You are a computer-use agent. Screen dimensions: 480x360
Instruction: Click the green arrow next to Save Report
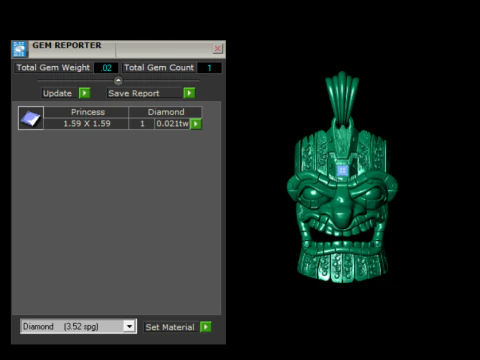tap(189, 93)
